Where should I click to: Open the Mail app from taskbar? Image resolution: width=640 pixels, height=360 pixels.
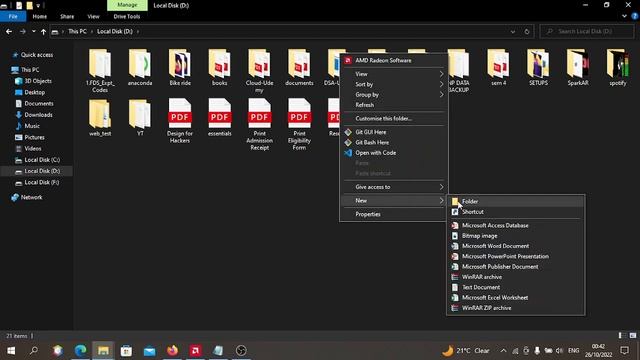point(149,350)
